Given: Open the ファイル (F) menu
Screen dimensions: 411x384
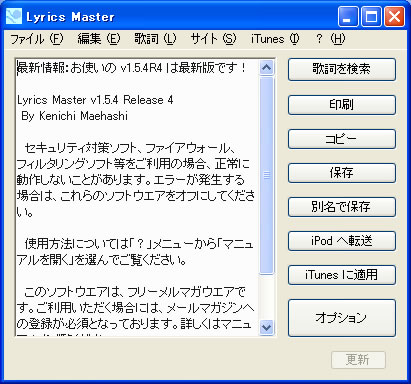Looking at the screenshot, I should click(x=36, y=39).
